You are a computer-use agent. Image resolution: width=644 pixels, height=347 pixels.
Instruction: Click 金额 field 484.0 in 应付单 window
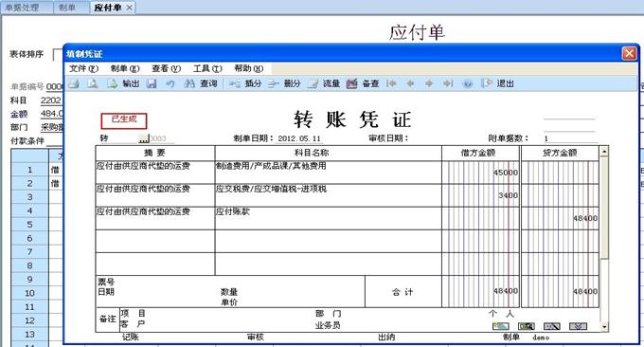click(x=51, y=114)
